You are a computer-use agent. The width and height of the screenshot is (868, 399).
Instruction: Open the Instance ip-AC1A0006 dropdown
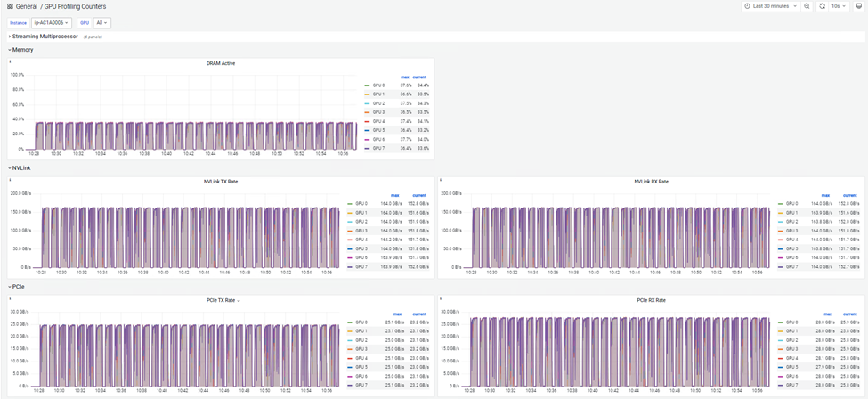[52, 23]
